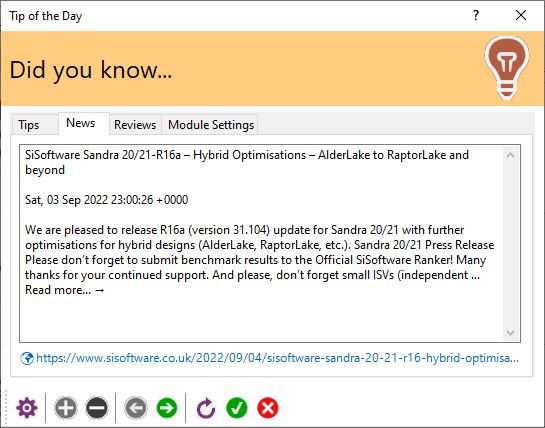This screenshot has height=428, width=545.
Task: Click the date 'Sat, 03 Sep 2022 23:00:26 +0000'
Action: click(x=106, y=200)
